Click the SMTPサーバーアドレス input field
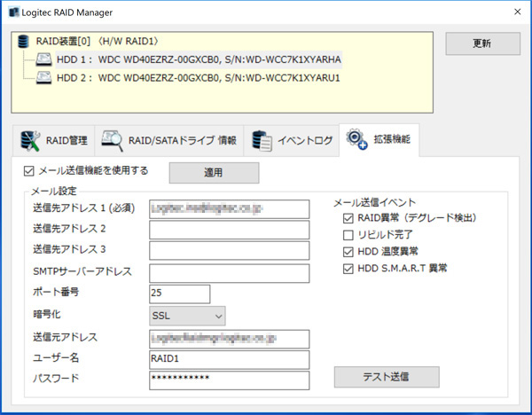 [x=229, y=272]
